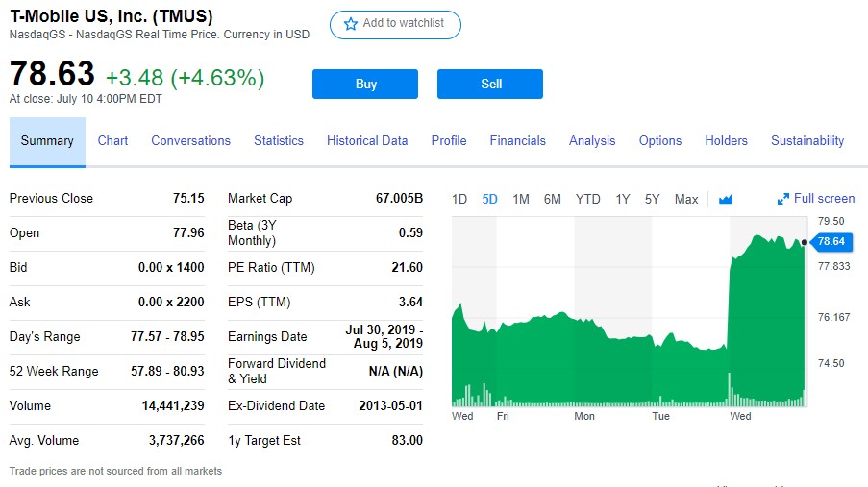The height and width of the screenshot is (487, 868).
Task: Click the large 78.63 stock price
Action: [53, 74]
